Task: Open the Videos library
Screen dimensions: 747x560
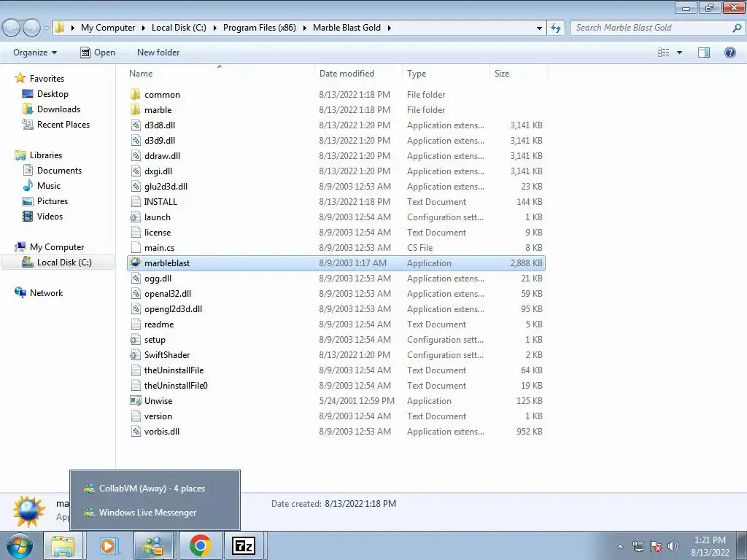Action: [50, 216]
